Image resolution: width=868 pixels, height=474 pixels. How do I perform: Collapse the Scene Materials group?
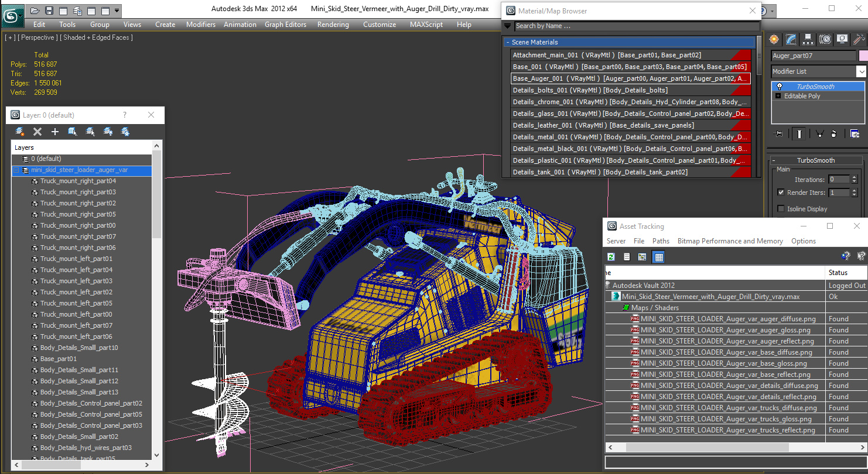pos(508,42)
